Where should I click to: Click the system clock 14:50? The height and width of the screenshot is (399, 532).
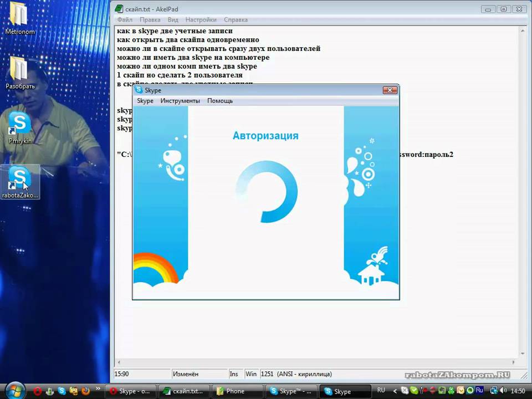click(518, 391)
